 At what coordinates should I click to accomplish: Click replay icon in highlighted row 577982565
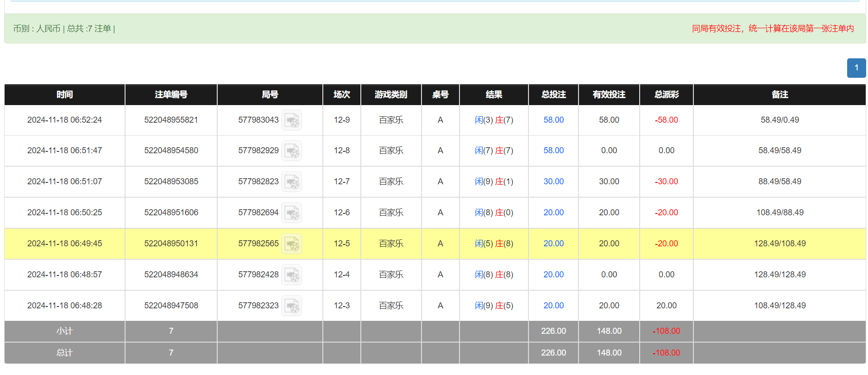pos(292,244)
